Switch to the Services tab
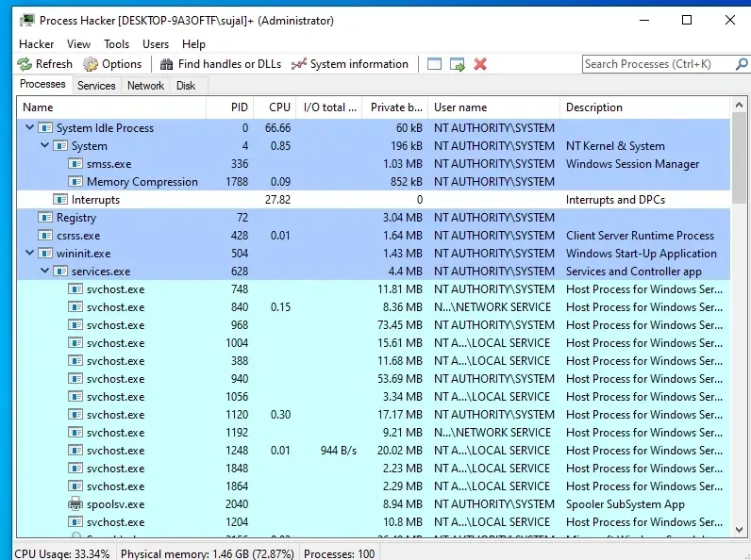 96,86
